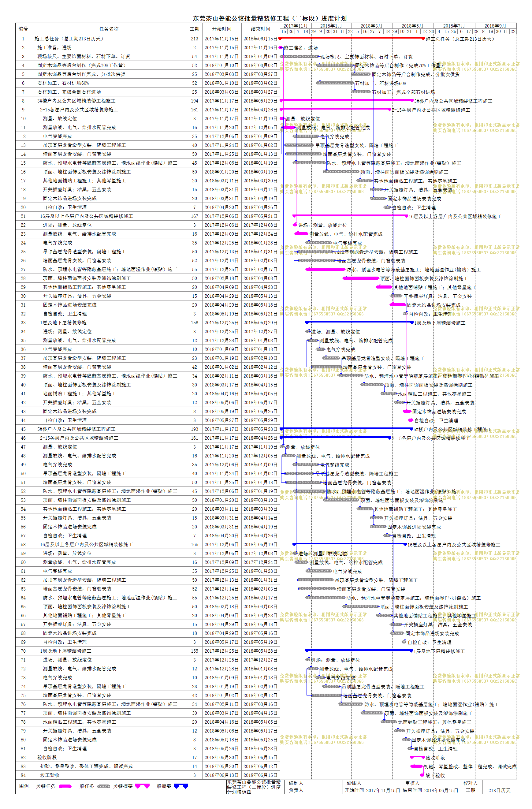Click duration cell 194 in row 8

[195, 101]
